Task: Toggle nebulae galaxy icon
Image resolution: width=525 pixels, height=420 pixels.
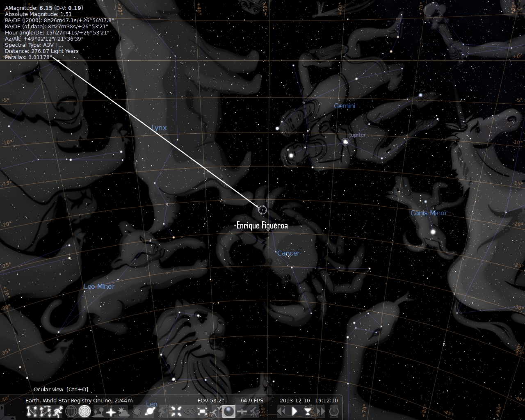Action: 137,411
